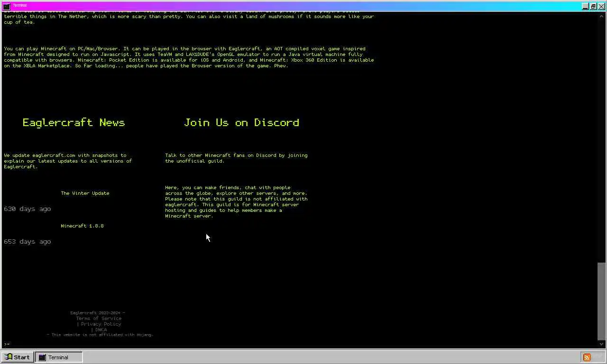Activate the Terminal taskbar button
The height and width of the screenshot is (364, 607).
pyautogui.click(x=59, y=357)
